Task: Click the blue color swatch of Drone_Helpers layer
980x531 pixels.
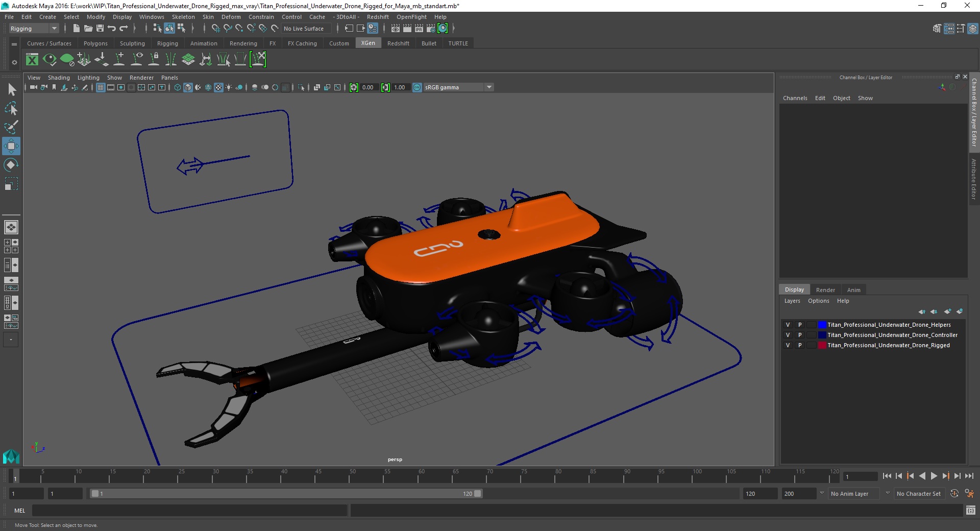Action: (822, 325)
